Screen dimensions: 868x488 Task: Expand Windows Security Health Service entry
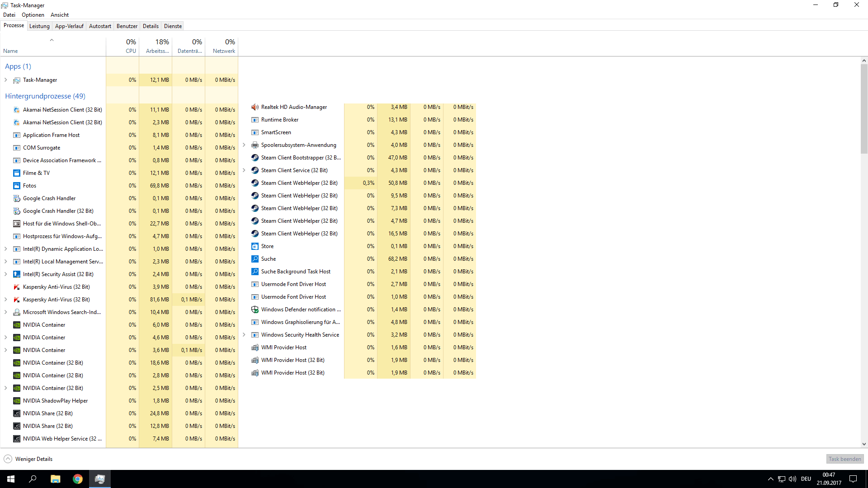[244, 335]
